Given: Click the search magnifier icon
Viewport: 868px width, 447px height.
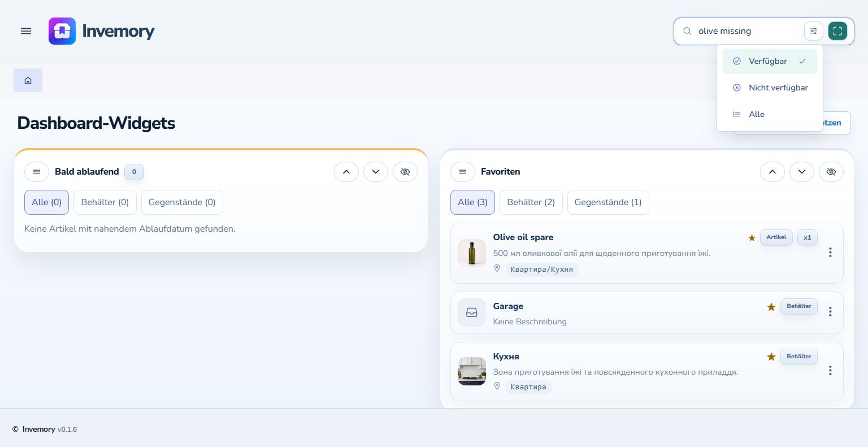Looking at the screenshot, I should pyautogui.click(x=687, y=31).
